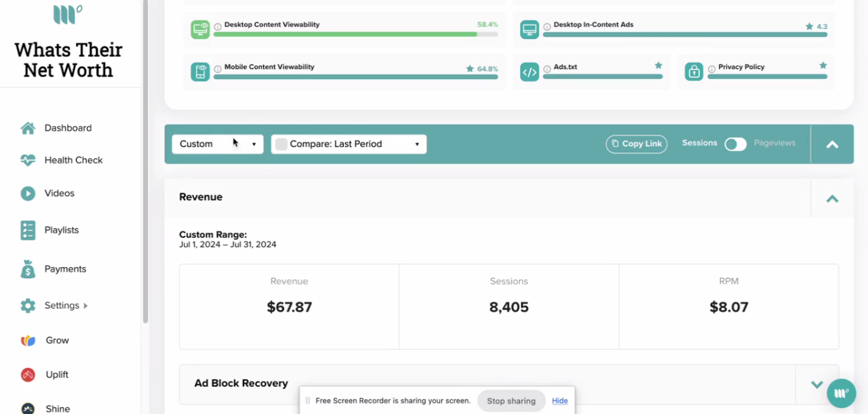This screenshot has width=868, height=414.
Task: Click info icon beside Ads.txt
Action: pyautogui.click(x=547, y=69)
